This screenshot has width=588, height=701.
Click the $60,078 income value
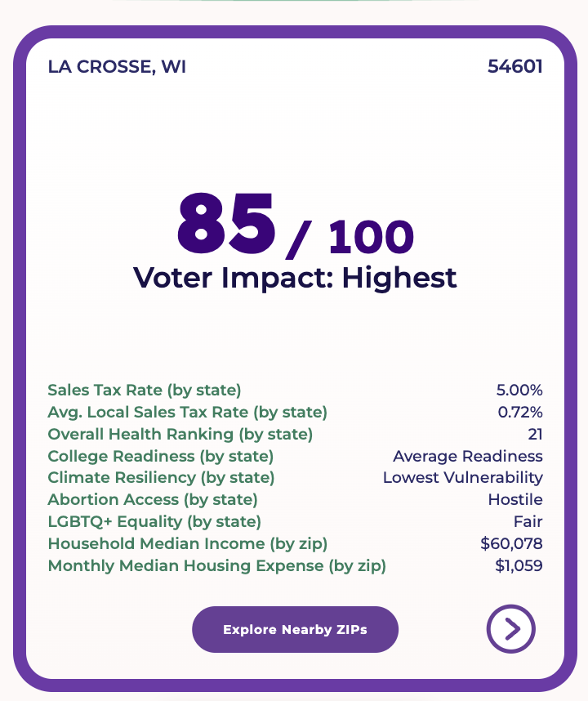coord(511,543)
